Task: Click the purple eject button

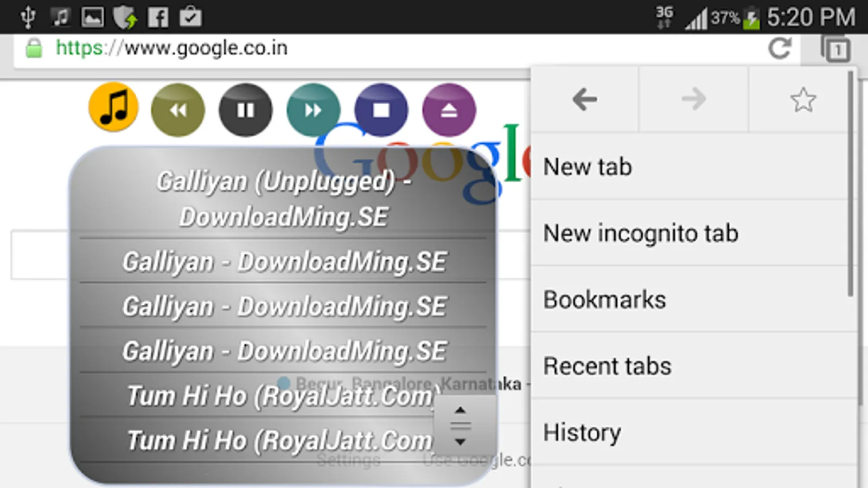Action: (449, 110)
